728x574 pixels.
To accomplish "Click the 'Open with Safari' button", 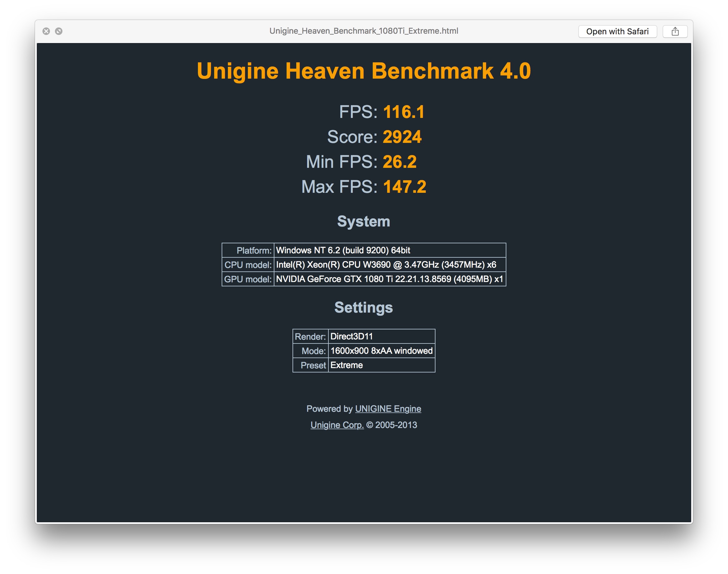I will pyautogui.click(x=617, y=31).
